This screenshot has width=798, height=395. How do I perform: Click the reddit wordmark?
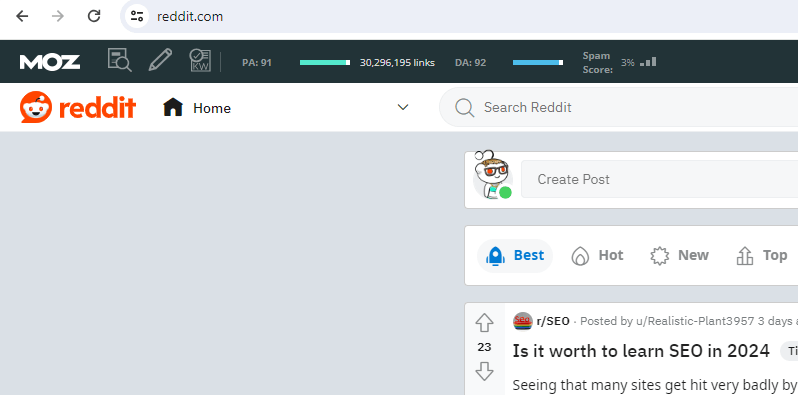pyautogui.click(x=97, y=107)
